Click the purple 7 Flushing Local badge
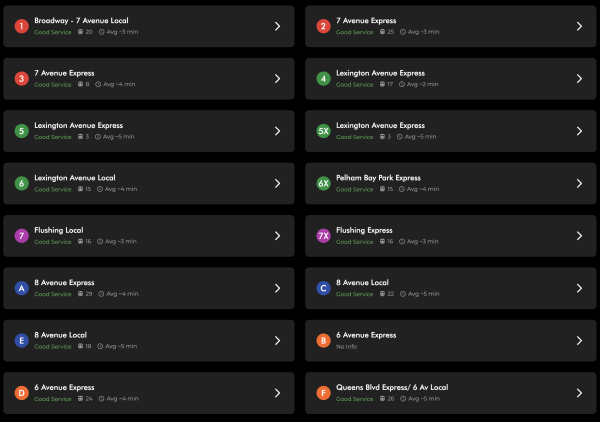600x422 pixels. click(x=21, y=236)
